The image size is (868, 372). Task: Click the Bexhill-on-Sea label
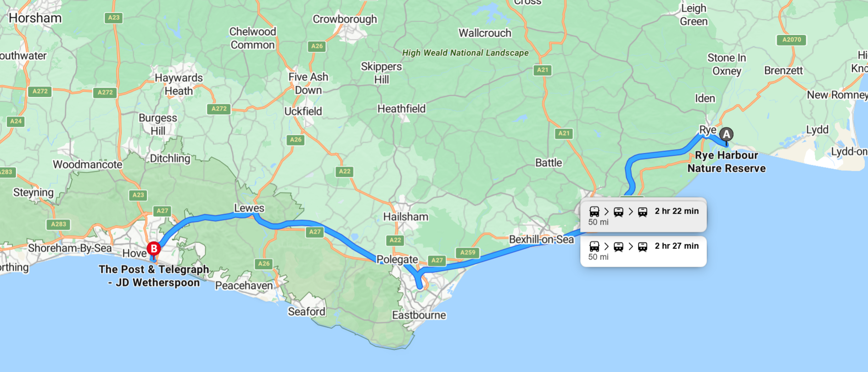[542, 239]
